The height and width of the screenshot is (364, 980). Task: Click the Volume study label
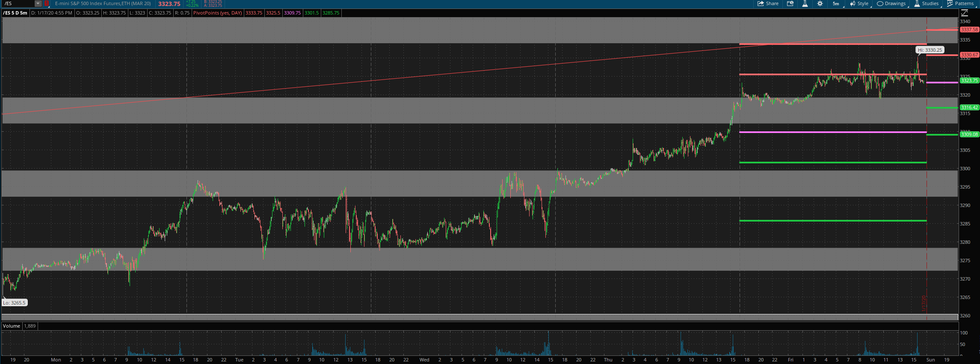pyautogui.click(x=12, y=326)
